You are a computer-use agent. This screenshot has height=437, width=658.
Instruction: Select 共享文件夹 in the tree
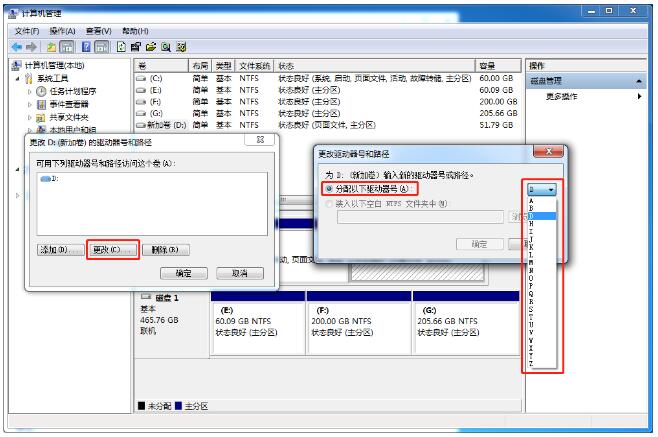pyautogui.click(x=69, y=117)
